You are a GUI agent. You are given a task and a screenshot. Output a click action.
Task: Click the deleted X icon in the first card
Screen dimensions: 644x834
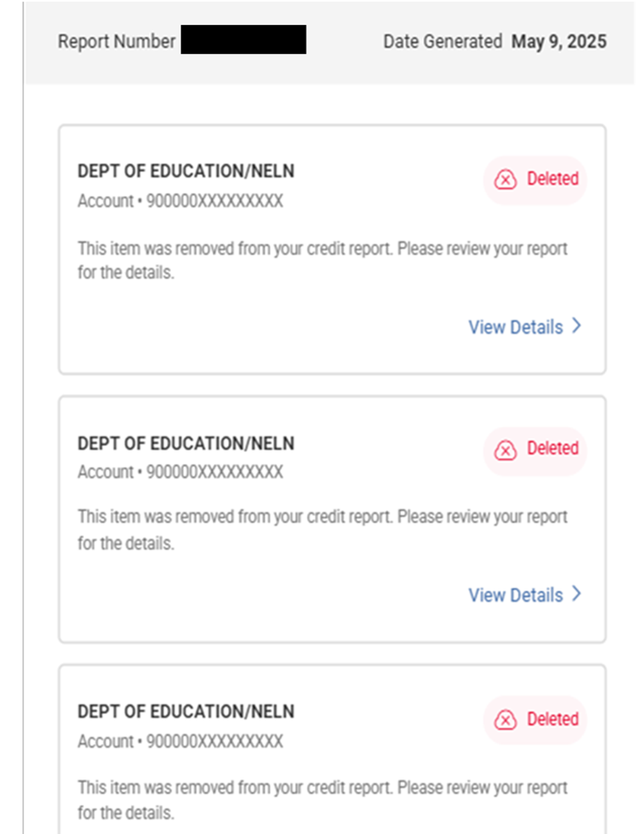(x=506, y=180)
